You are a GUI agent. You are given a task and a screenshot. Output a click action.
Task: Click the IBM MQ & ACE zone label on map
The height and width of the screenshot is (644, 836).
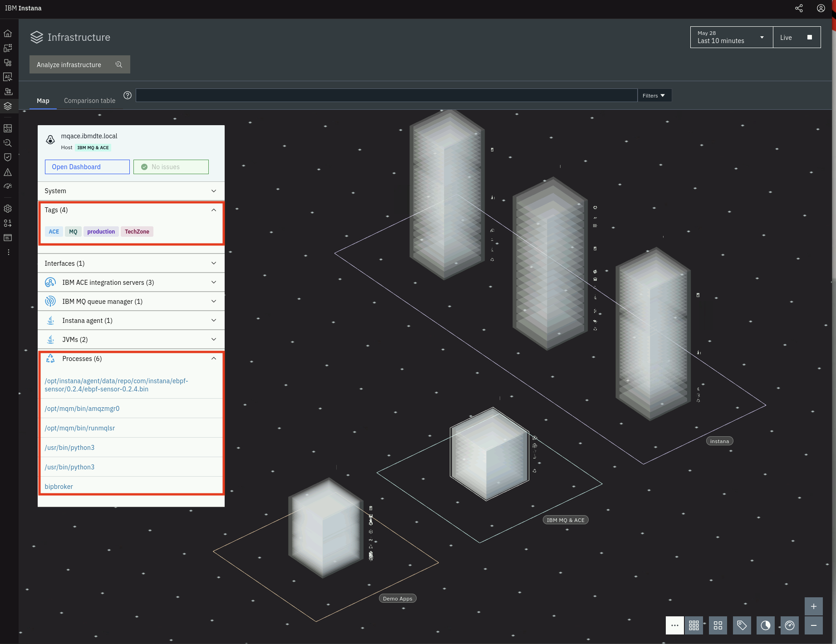coord(566,520)
